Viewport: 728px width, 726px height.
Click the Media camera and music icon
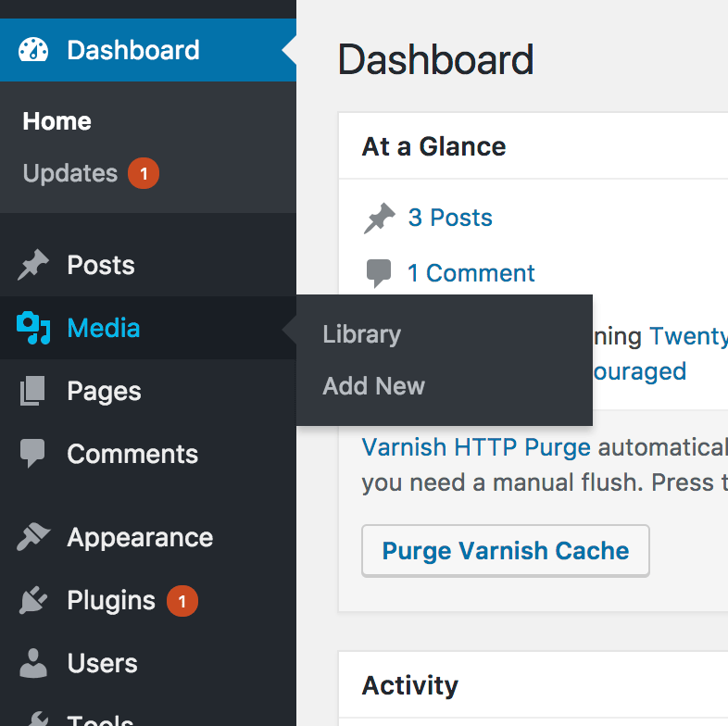(x=33, y=328)
